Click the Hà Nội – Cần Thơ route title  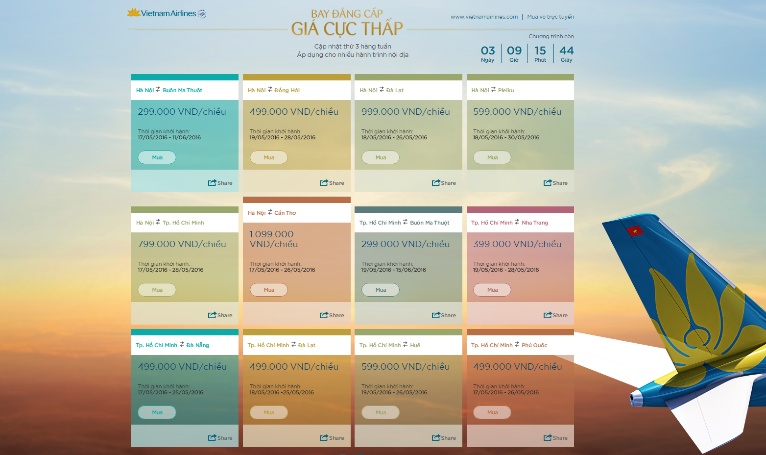click(x=272, y=213)
